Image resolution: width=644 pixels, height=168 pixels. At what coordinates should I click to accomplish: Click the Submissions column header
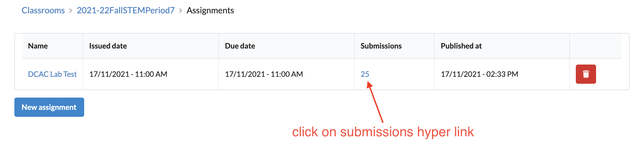tap(381, 46)
